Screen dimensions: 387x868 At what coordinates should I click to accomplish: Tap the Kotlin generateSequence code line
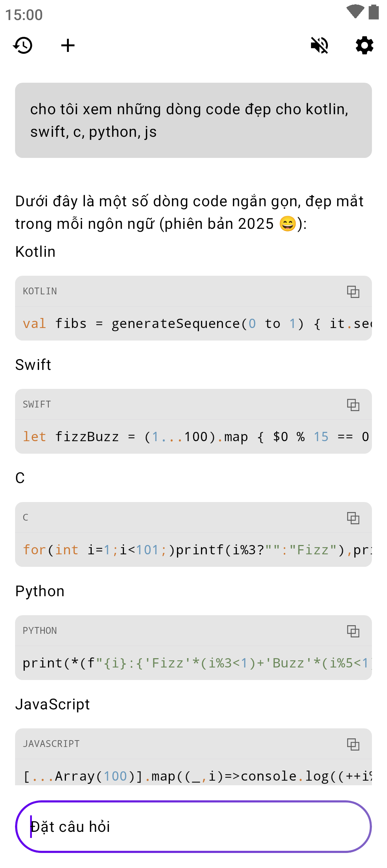197,324
